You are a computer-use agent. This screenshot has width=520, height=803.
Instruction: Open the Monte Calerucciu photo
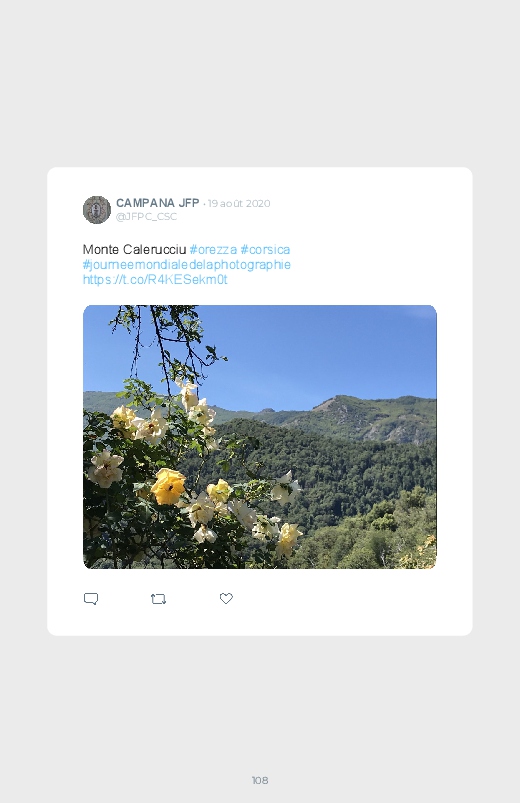coord(260,437)
